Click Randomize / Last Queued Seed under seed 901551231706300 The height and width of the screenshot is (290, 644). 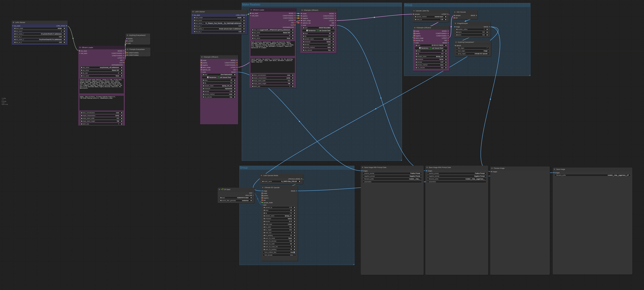[x=431, y=48]
